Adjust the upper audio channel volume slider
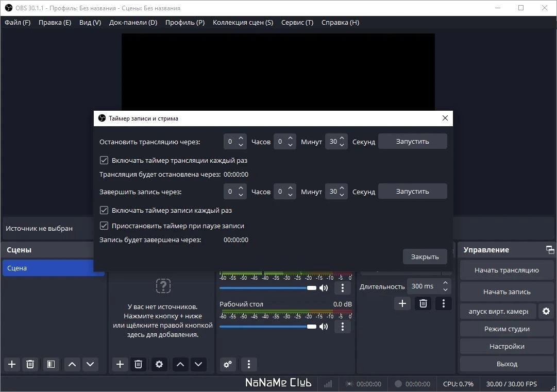The height and width of the screenshot is (392, 557). (x=268, y=288)
